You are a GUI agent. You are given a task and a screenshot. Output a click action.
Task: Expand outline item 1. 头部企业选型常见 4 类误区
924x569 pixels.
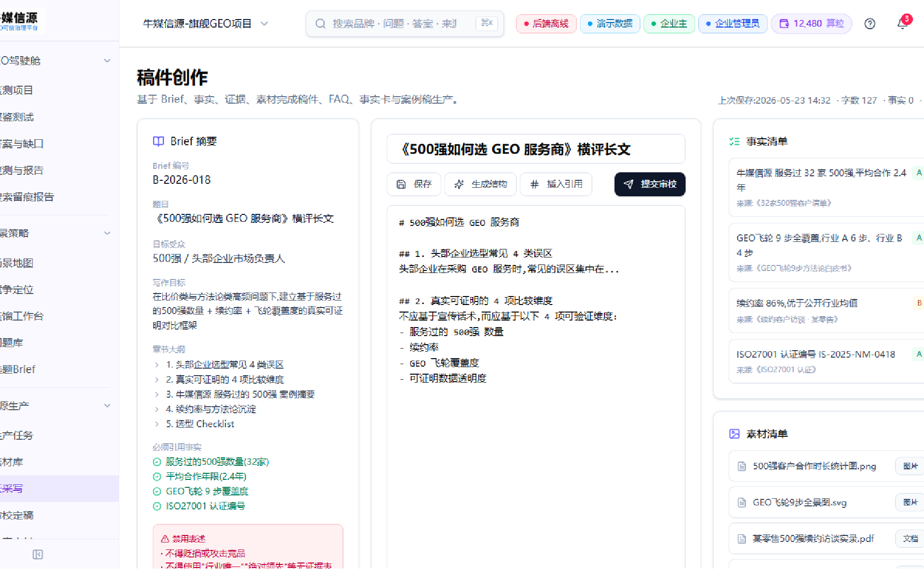tap(157, 365)
